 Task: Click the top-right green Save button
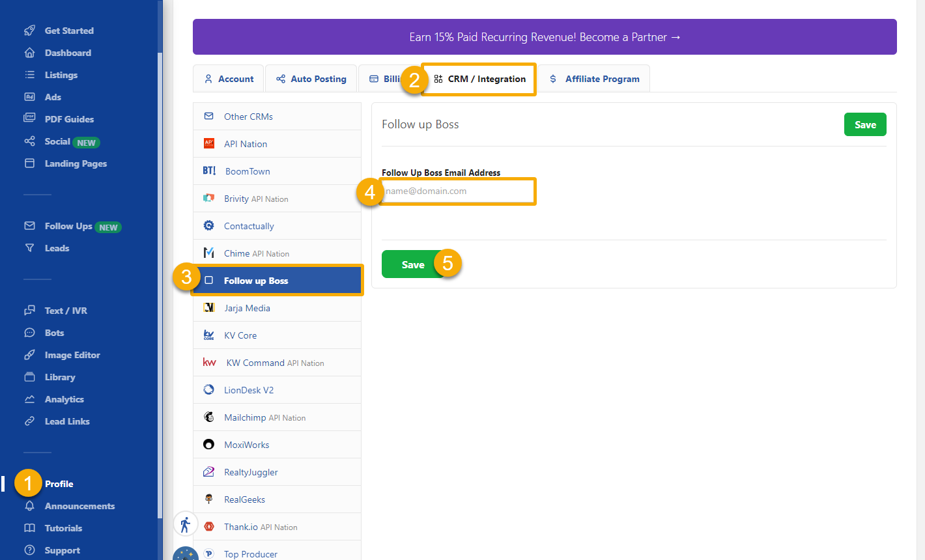pyautogui.click(x=865, y=125)
